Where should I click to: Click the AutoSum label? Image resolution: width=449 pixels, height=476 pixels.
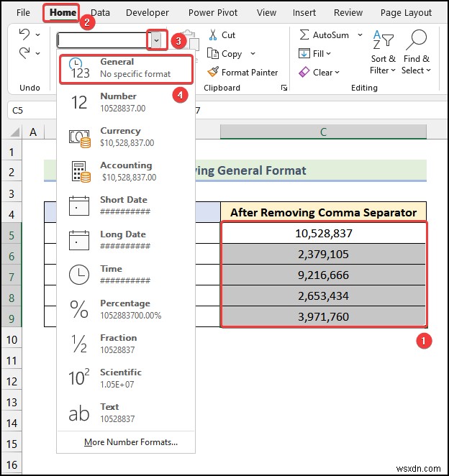click(331, 35)
